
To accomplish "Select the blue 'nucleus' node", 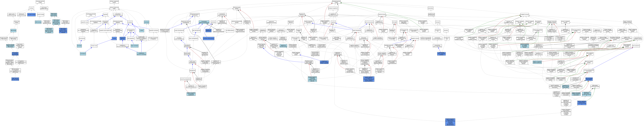I will [x=114, y=38].
